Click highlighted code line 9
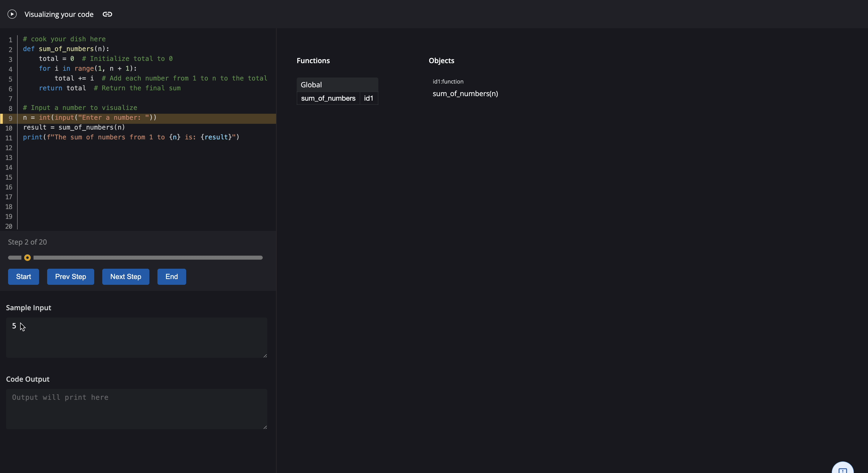The width and height of the screenshot is (868, 473). pyautogui.click(x=90, y=118)
